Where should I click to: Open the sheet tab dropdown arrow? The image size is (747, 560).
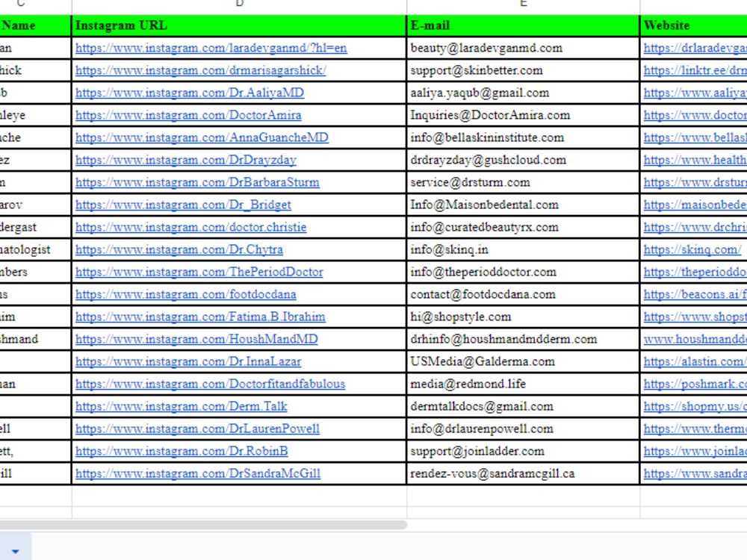coord(15,552)
